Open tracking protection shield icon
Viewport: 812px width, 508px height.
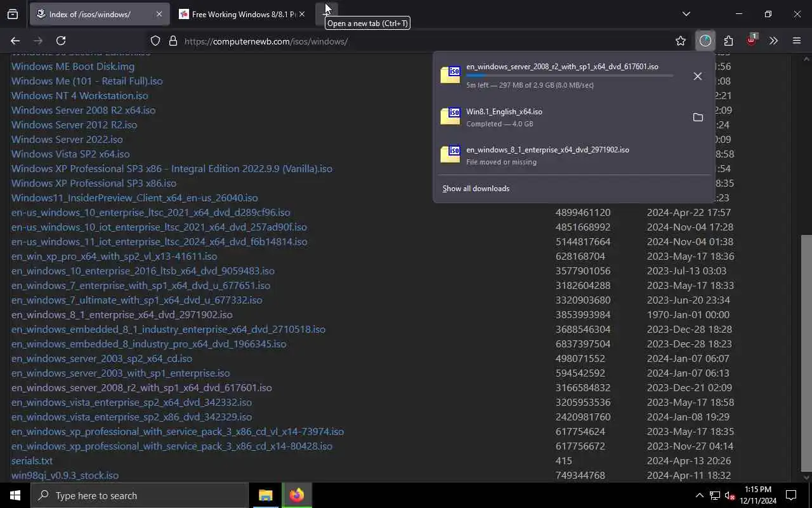(155, 41)
